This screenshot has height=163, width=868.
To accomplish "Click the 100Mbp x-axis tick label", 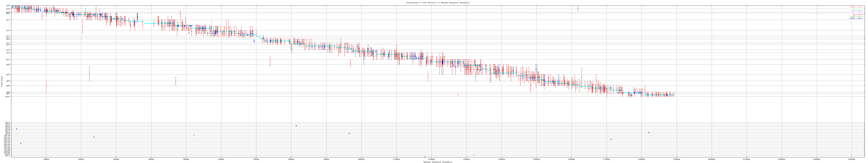I will coord(361,159).
